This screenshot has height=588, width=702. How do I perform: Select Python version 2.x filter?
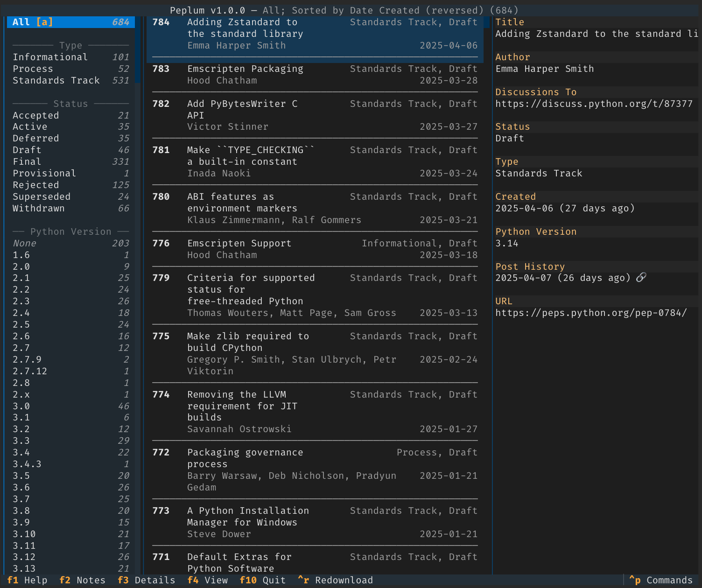71,394
